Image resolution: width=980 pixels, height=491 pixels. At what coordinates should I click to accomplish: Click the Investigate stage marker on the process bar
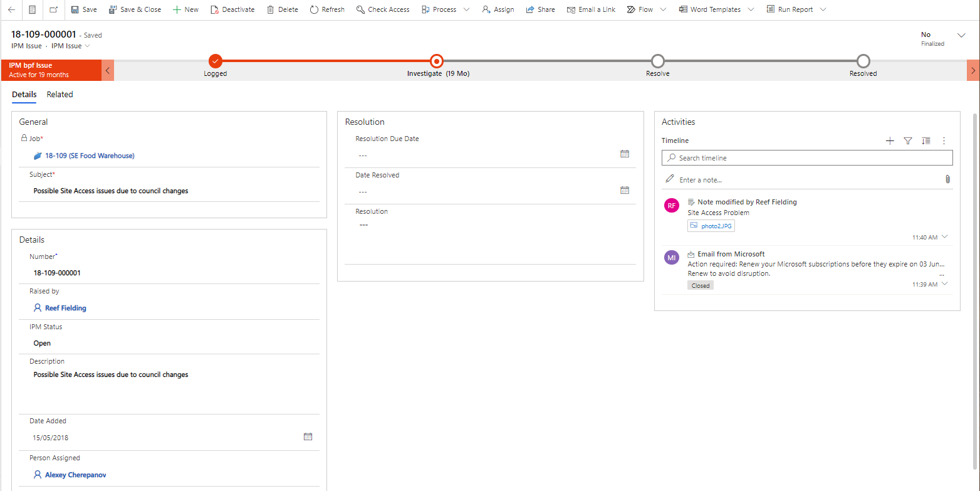click(x=436, y=61)
